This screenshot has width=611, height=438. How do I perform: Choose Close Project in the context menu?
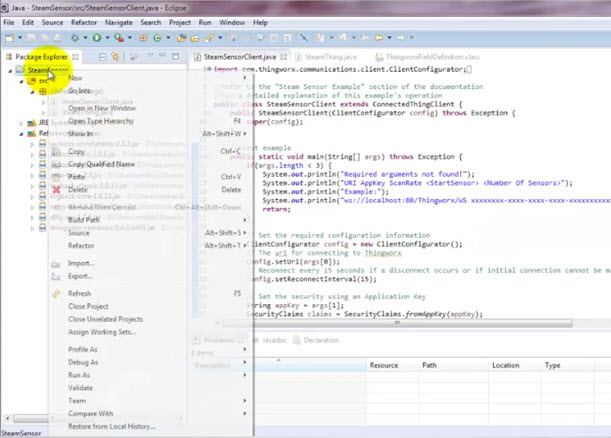click(x=90, y=306)
